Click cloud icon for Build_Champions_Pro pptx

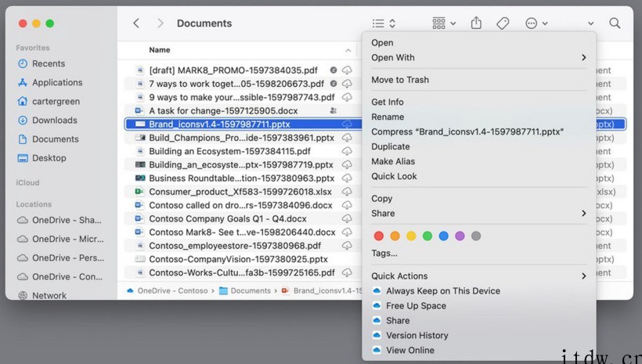[x=347, y=138]
